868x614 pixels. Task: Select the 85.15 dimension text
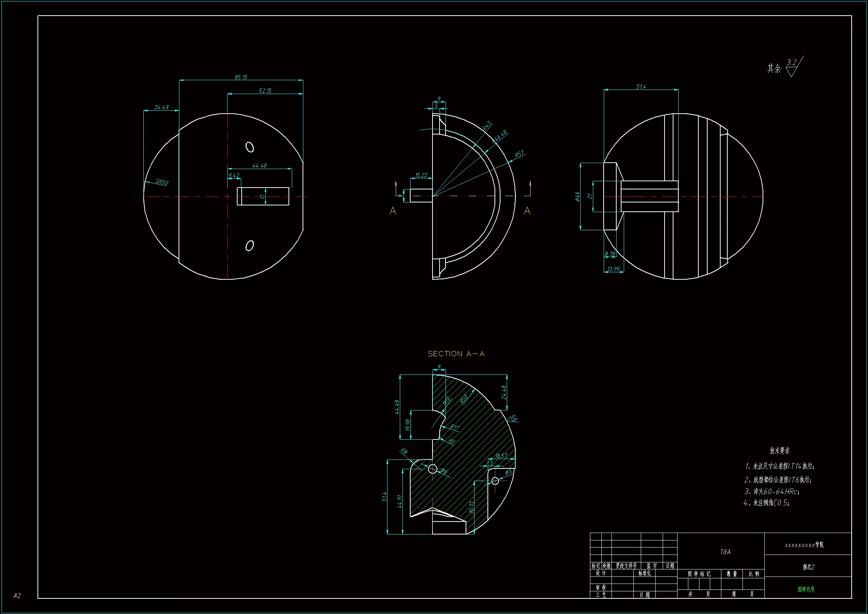[x=241, y=77]
